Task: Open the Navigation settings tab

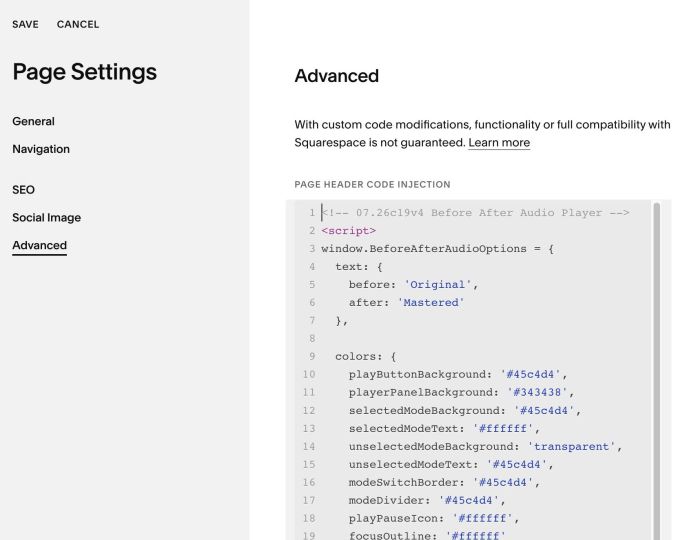Action: pos(41,149)
